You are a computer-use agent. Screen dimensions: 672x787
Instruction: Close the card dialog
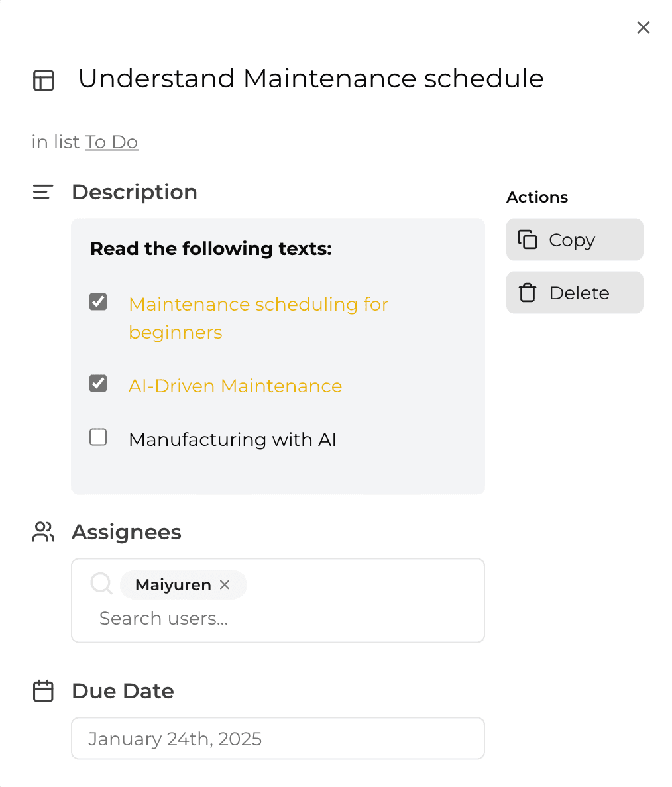pos(644,27)
